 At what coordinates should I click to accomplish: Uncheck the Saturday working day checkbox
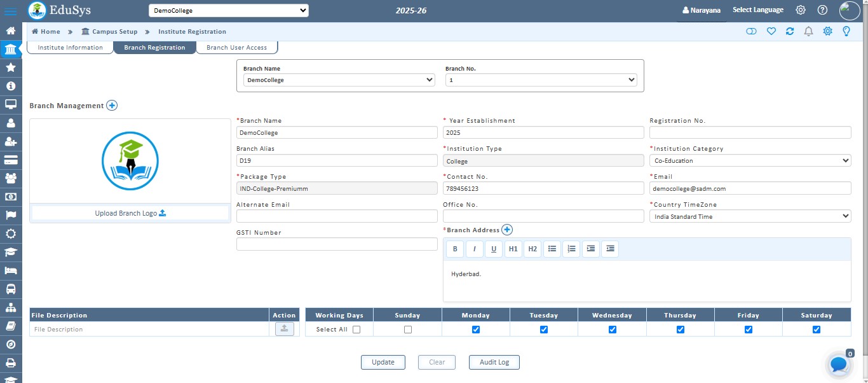click(x=817, y=330)
